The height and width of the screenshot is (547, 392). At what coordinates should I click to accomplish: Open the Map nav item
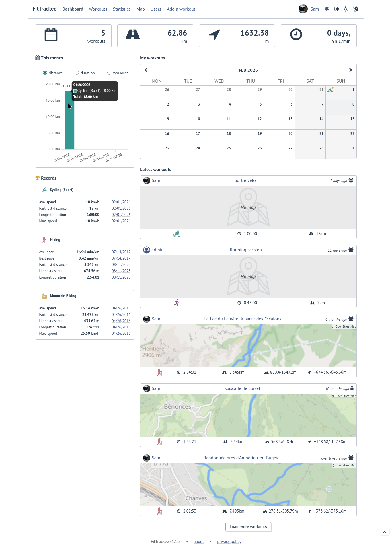(141, 9)
